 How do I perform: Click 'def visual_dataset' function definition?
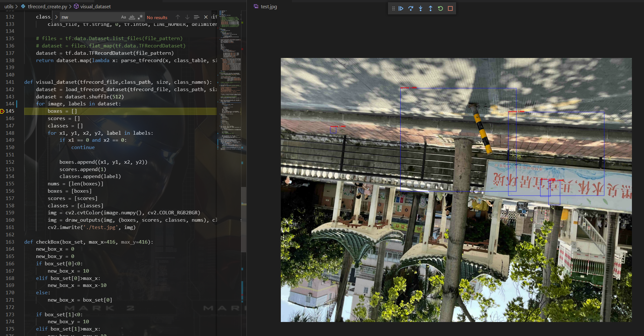(118, 82)
